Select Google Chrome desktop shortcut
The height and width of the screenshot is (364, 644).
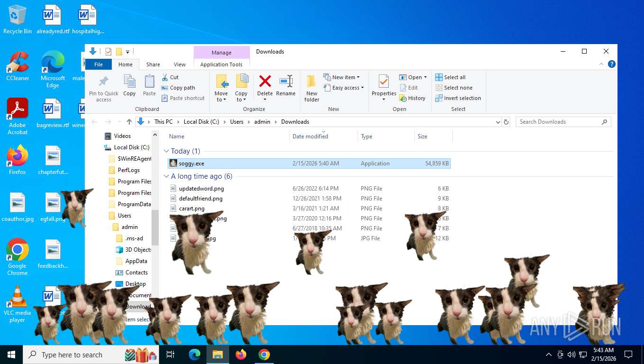pyautogui.click(x=18, y=257)
